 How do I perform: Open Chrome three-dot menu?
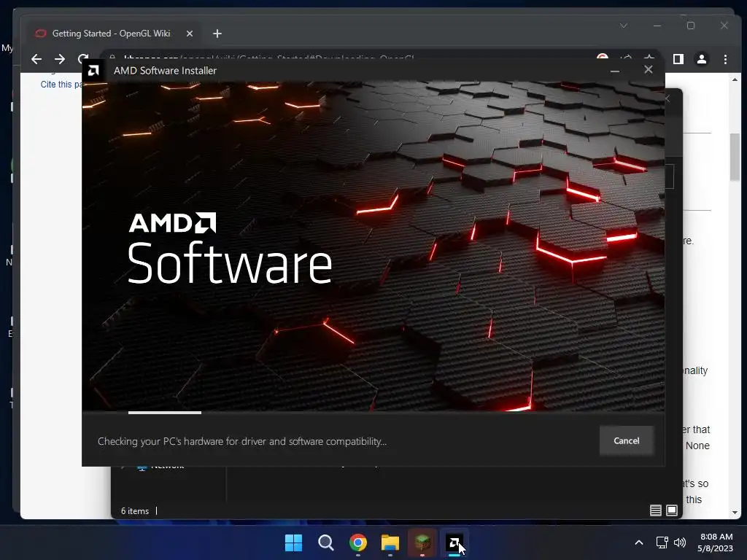point(725,59)
